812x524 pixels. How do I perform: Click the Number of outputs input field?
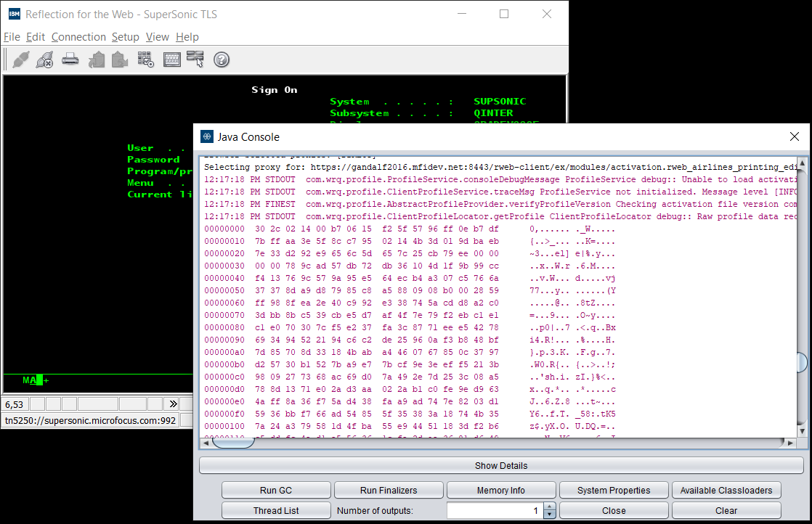494,510
